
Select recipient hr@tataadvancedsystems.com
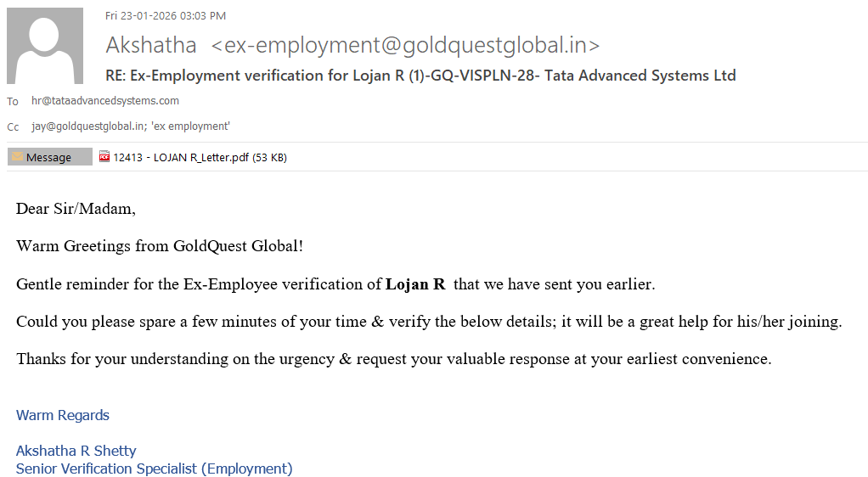click(105, 101)
